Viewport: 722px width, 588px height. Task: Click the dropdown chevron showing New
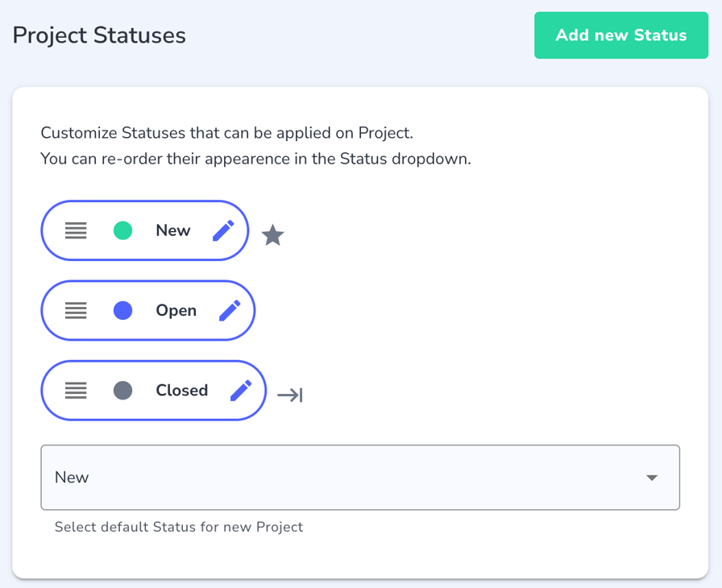pyautogui.click(x=652, y=477)
